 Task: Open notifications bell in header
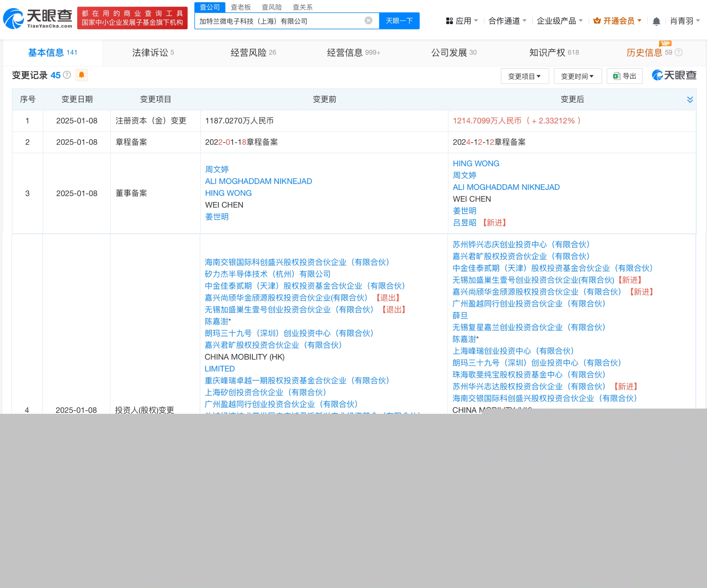pyautogui.click(x=656, y=21)
